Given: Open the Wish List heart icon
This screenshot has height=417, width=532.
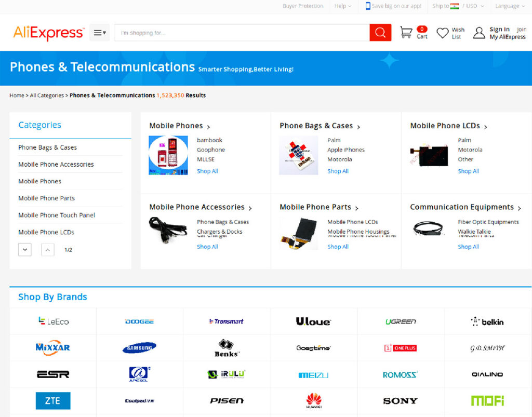Looking at the screenshot, I should [x=442, y=33].
